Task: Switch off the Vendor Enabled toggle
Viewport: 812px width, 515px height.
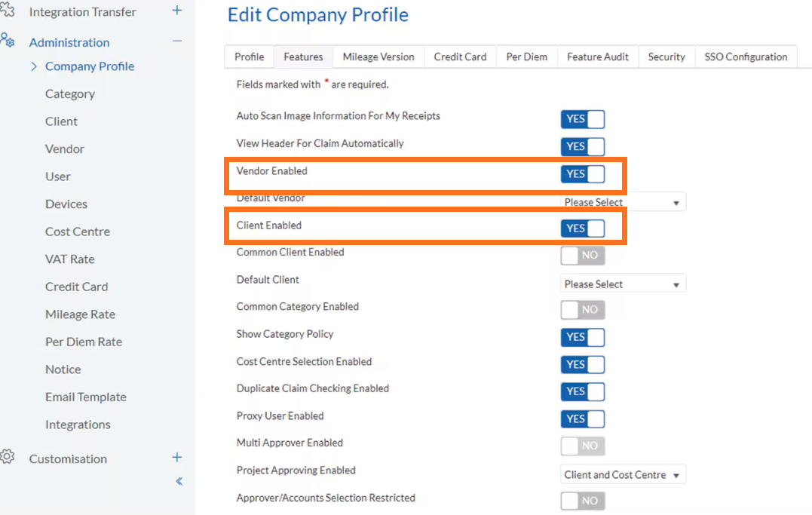Action: point(583,174)
